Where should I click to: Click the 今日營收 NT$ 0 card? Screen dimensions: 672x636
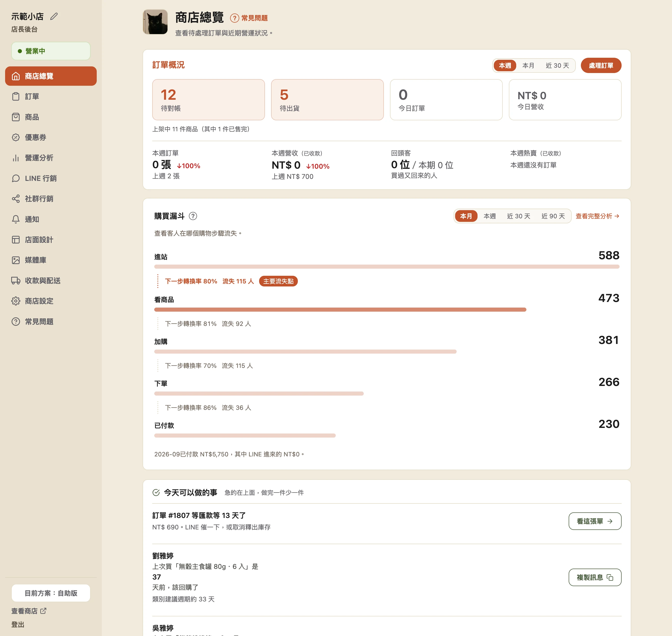[565, 100]
